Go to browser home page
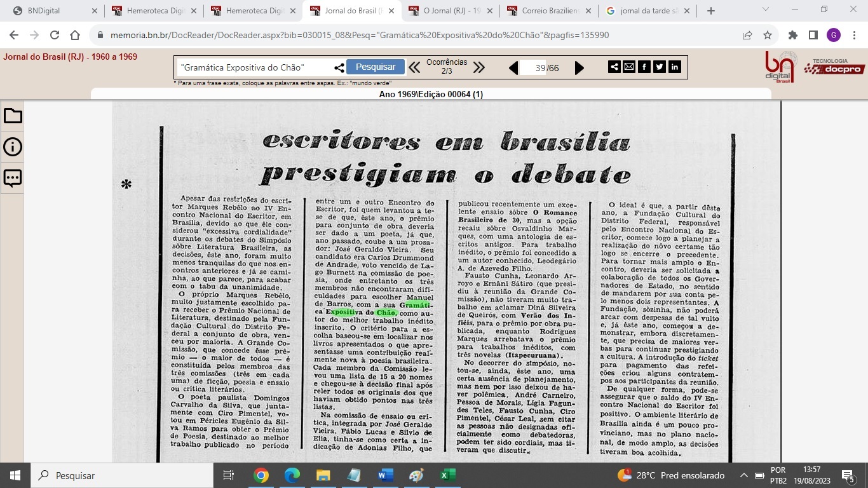Viewport: 868px width, 488px height. (x=75, y=35)
